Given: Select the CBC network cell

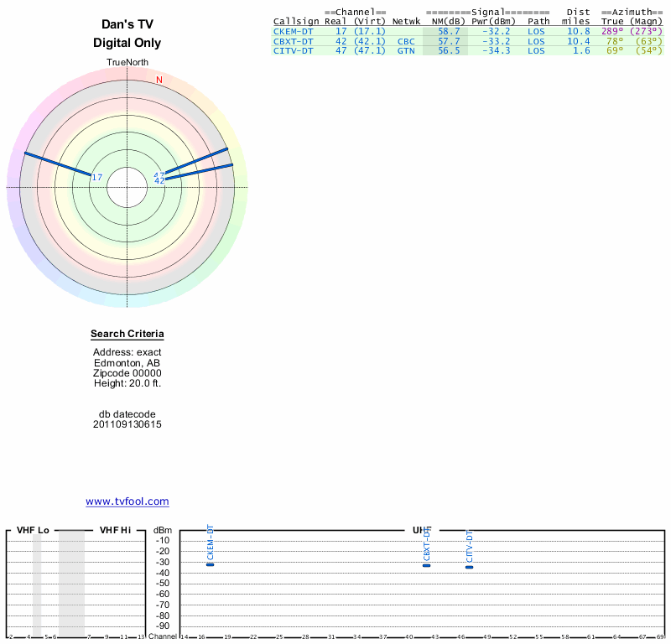Looking at the screenshot, I should tap(406, 41).
